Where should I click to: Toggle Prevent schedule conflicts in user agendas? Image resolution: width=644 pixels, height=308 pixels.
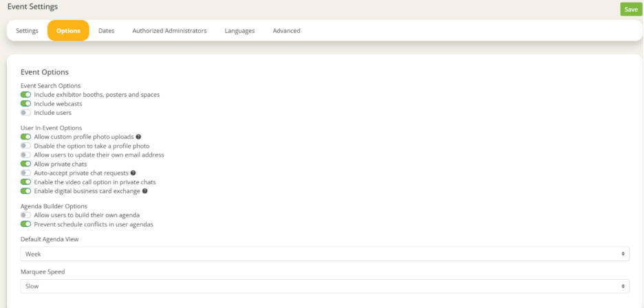25,224
